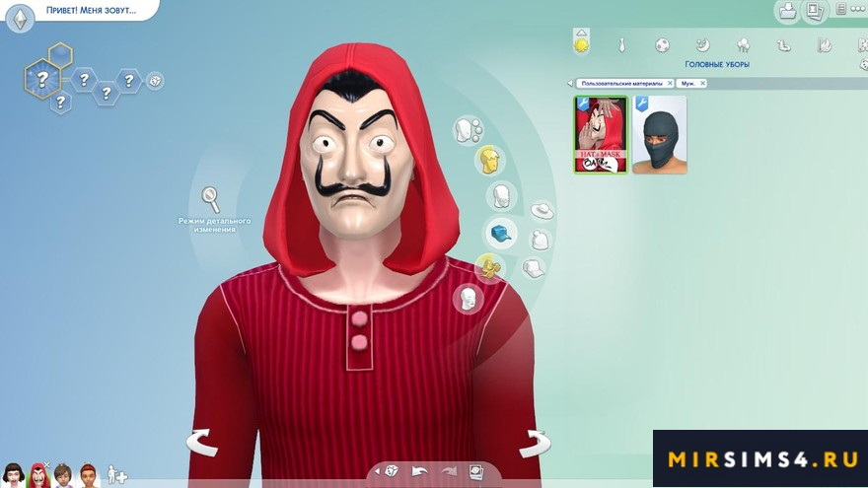Open the blue cap hats category
The width and height of the screenshot is (868, 488).
[501, 233]
